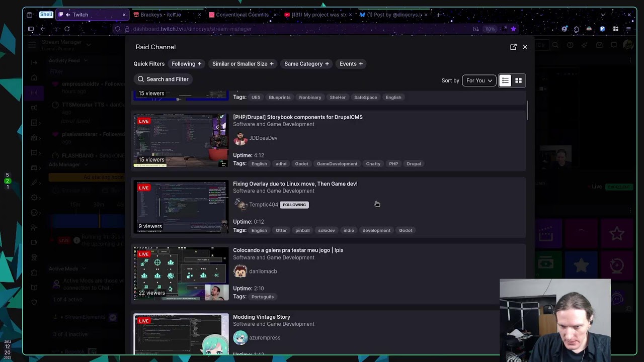
Task: Add the Same Category quick filter
Action: [x=306, y=64]
